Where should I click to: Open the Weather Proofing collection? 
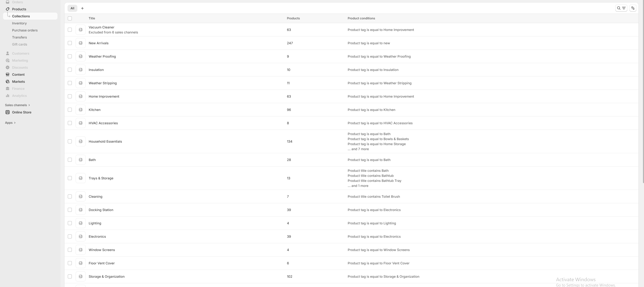pos(102,56)
